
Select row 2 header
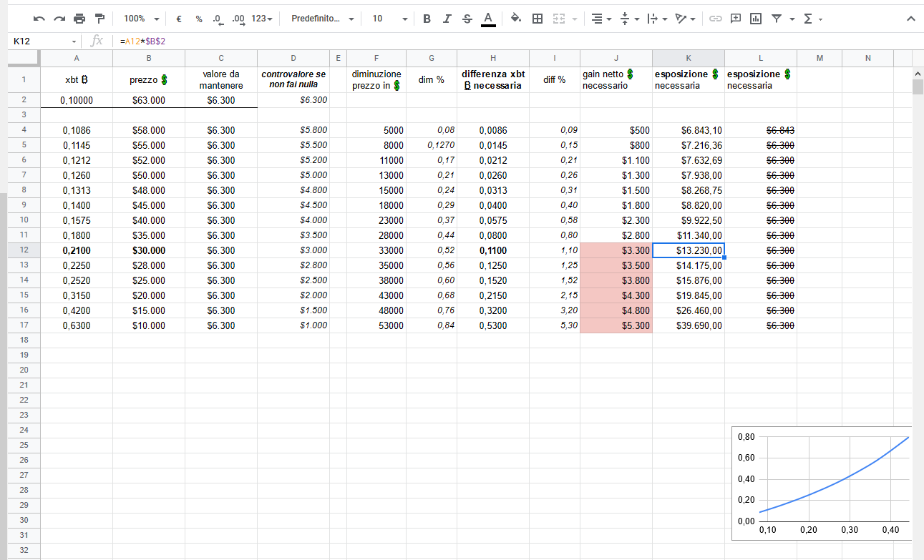24,100
